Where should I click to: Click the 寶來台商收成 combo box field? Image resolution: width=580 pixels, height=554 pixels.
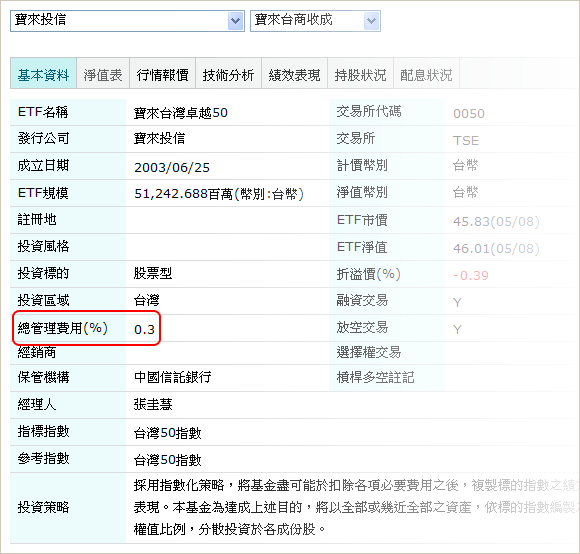pos(315,21)
